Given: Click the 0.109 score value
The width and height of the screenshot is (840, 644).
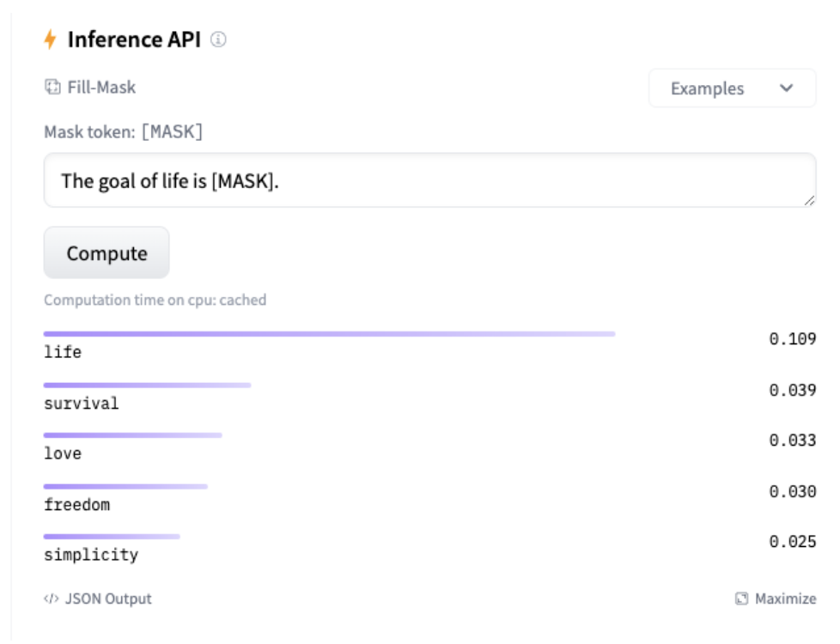Looking at the screenshot, I should pyautogui.click(x=792, y=339).
